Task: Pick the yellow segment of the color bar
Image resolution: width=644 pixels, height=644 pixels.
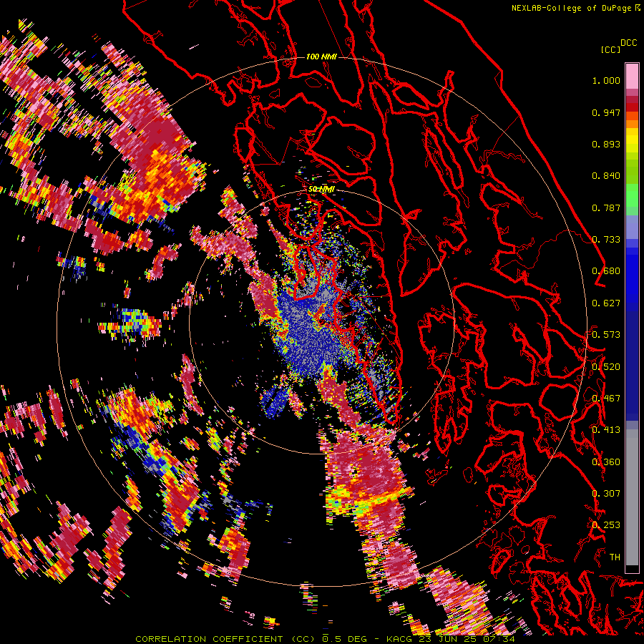Action: point(632,141)
